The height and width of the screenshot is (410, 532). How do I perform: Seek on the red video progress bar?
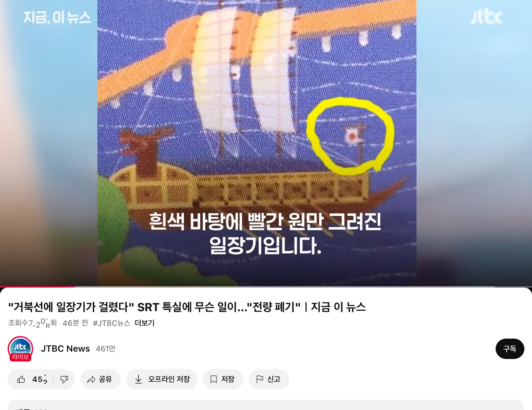38,287
